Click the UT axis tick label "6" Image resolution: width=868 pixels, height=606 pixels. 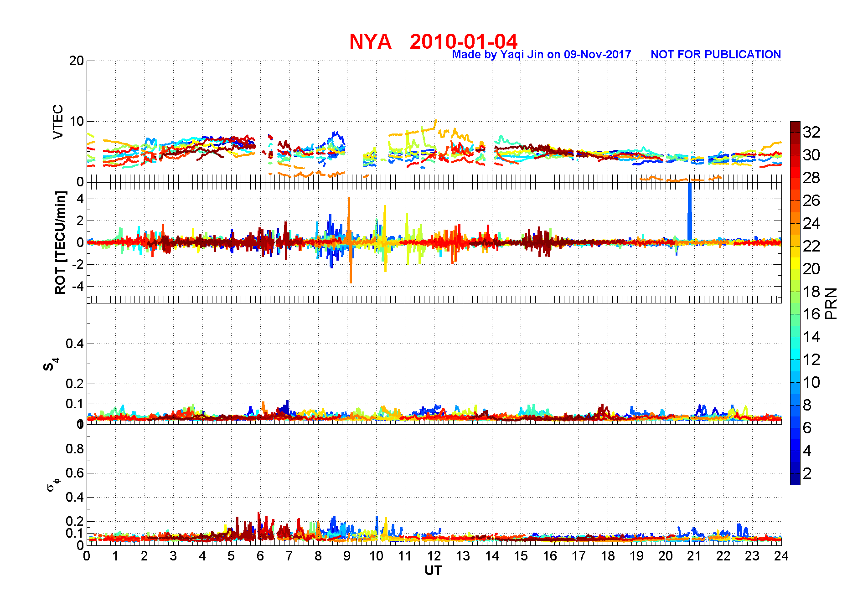(260, 556)
